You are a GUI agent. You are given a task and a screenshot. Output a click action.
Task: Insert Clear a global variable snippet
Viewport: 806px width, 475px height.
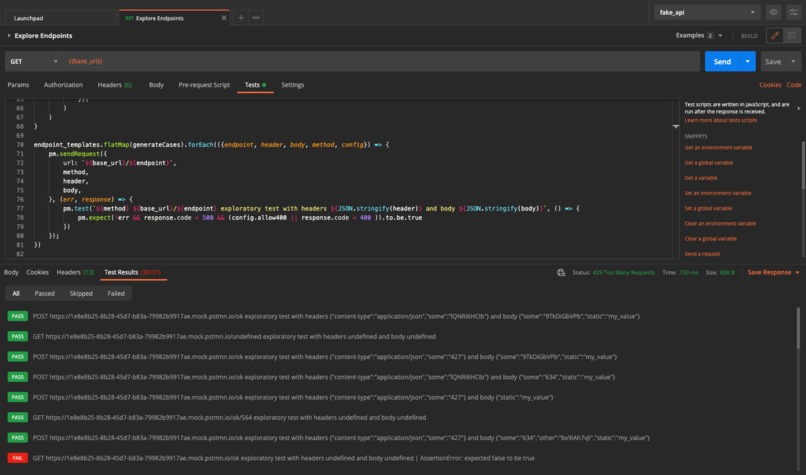pyautogui.click(x=710, y=239)
